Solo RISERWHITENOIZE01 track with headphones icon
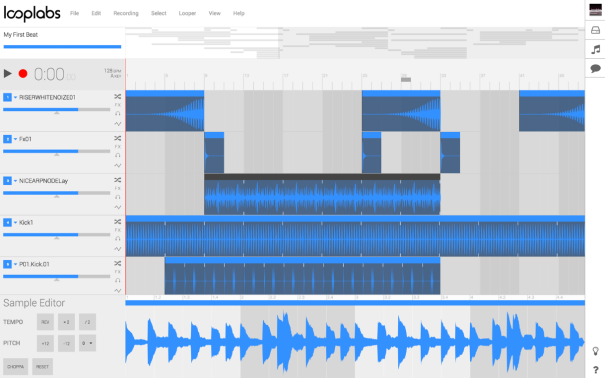This screenshot has width=605, height=378. (x=118, y=113)
